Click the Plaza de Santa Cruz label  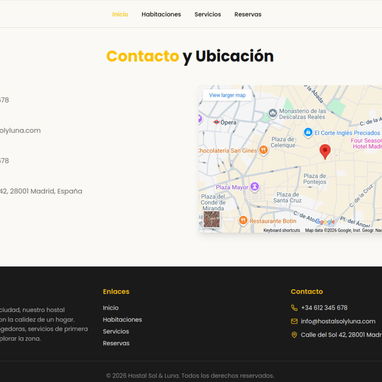[288, 197]
